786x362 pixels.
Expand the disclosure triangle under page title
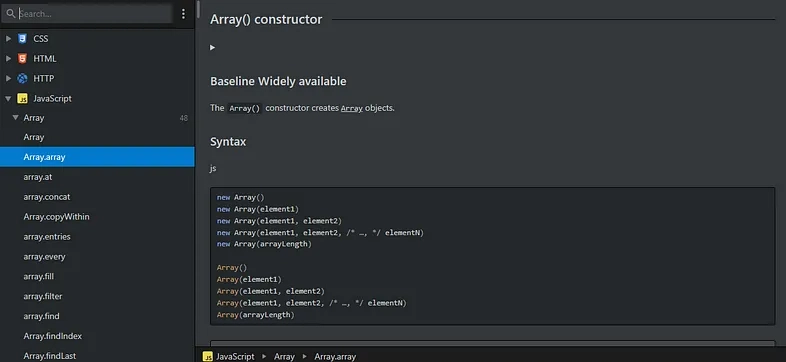click(213, 48)
